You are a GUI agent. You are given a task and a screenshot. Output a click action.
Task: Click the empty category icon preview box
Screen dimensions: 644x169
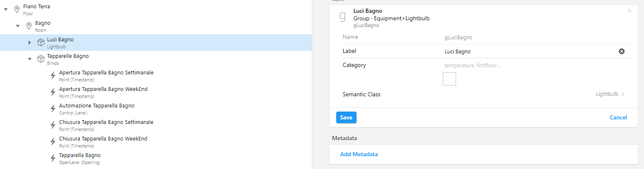click(449, 79)
